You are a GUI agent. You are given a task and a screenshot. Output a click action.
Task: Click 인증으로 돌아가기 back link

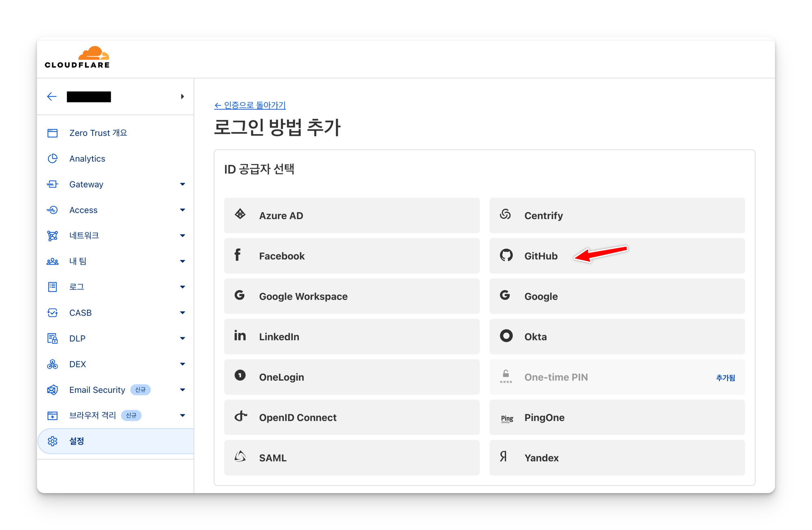(250, 105)
